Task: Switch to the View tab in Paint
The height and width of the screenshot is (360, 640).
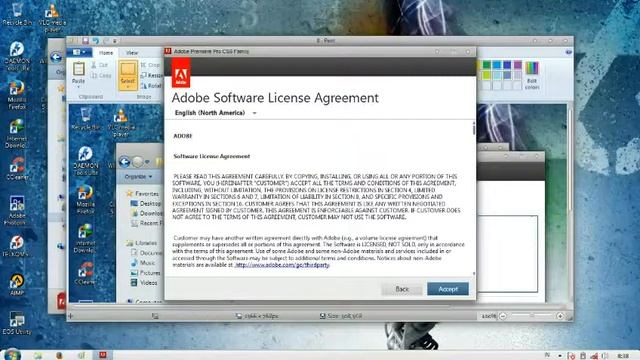Action: point(132,53)
